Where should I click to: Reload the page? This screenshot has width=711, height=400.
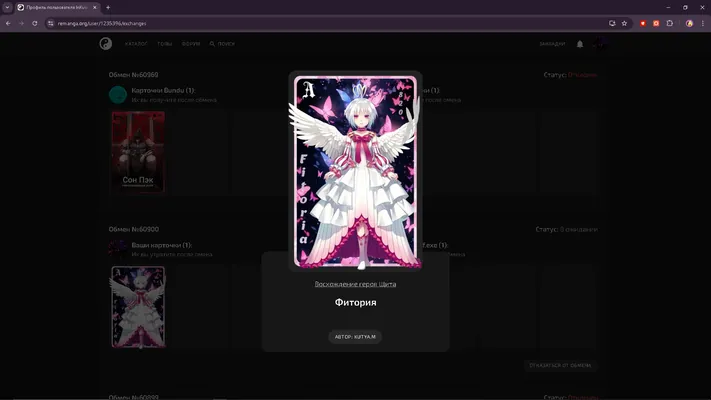[34, 23]
